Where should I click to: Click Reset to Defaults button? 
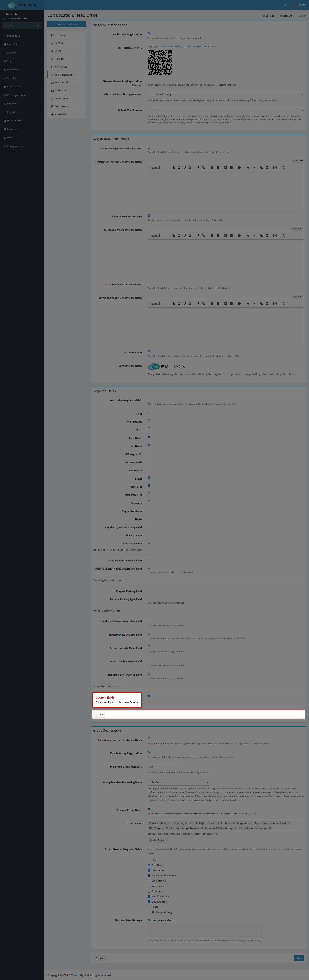pos(158,840)
